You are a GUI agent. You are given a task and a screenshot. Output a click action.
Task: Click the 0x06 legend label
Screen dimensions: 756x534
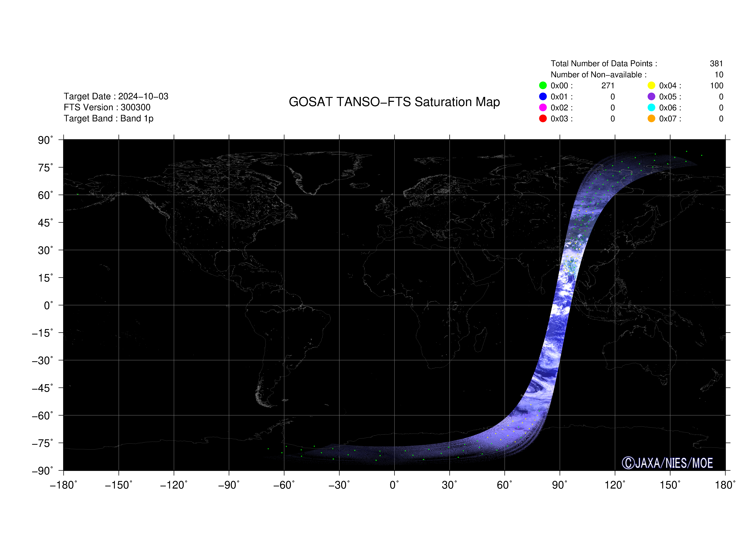(670, 108)
